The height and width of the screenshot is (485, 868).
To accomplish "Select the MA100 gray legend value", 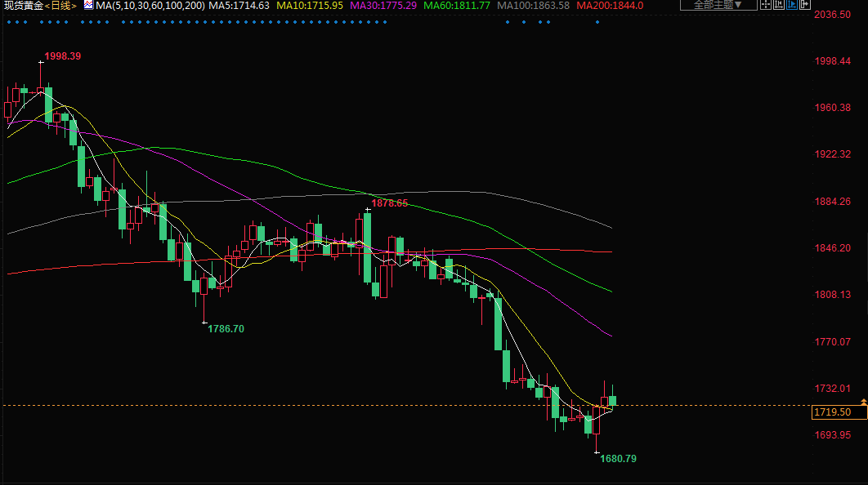I will tap(533, 6).
